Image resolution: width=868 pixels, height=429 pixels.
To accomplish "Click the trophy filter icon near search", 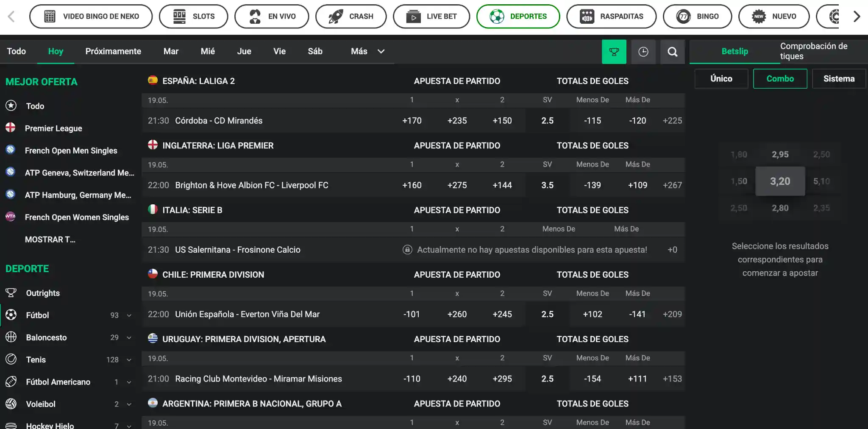I will (614, 51).
